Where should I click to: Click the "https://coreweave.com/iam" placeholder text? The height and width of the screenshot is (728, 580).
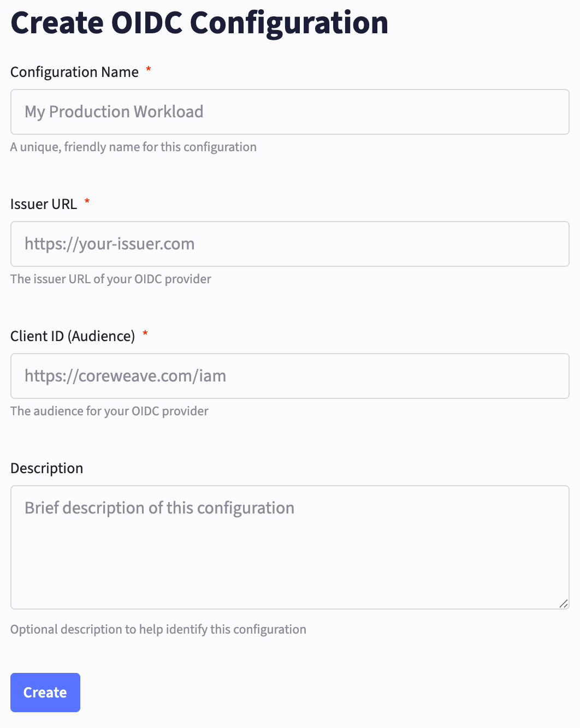point(126,376)
